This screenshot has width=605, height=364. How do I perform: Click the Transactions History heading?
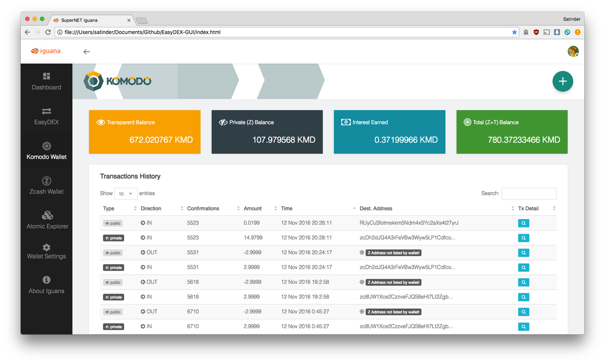130,176
